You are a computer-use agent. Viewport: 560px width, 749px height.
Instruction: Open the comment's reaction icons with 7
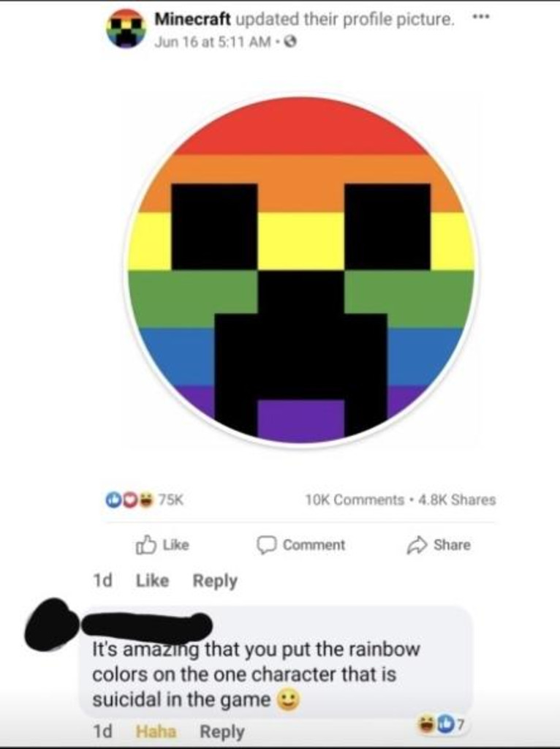[440, 725]
